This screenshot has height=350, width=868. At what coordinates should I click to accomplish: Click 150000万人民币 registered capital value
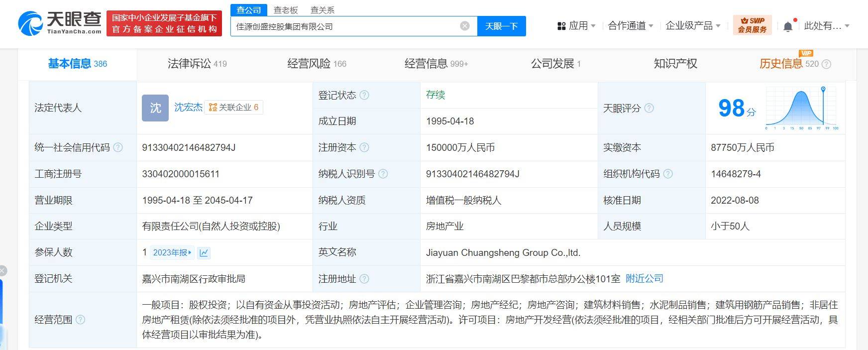pos(460,147)
